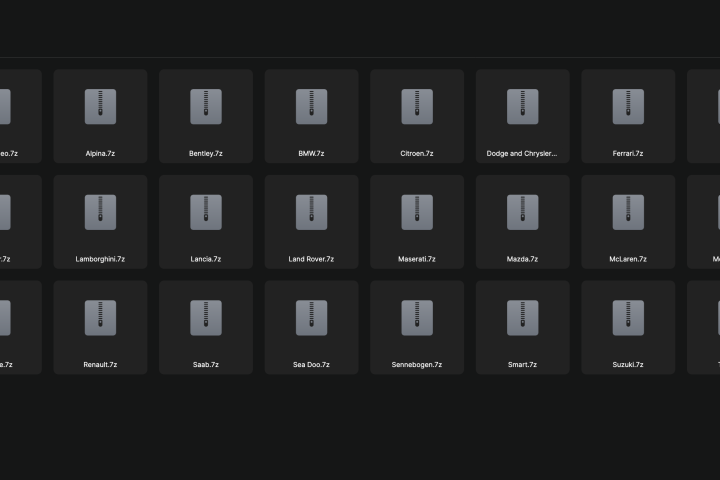Open the BMW.7z zip file icon
The width and height of the screenshot is (720, 480).
point(312,107)
